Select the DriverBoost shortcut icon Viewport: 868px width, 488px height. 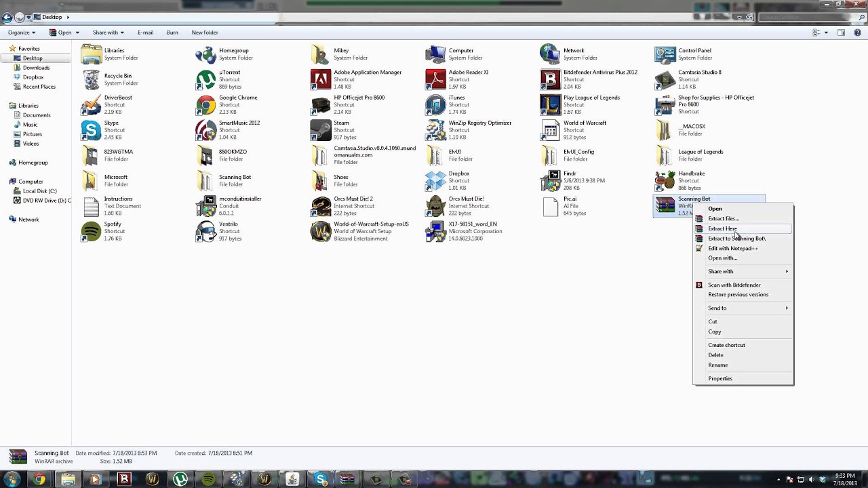tap(91, 104)
